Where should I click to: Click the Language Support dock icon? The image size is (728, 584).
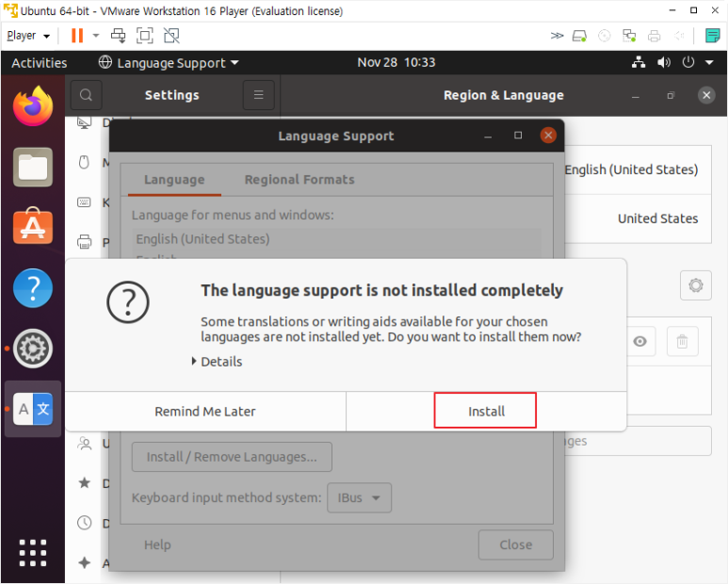[x=33, y=409]
